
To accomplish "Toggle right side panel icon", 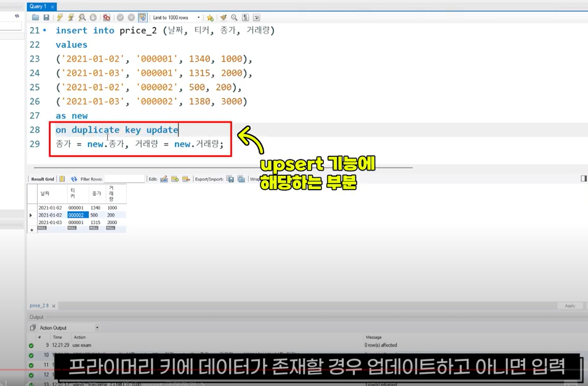I will pyautogui.click(x=584, y=179).
